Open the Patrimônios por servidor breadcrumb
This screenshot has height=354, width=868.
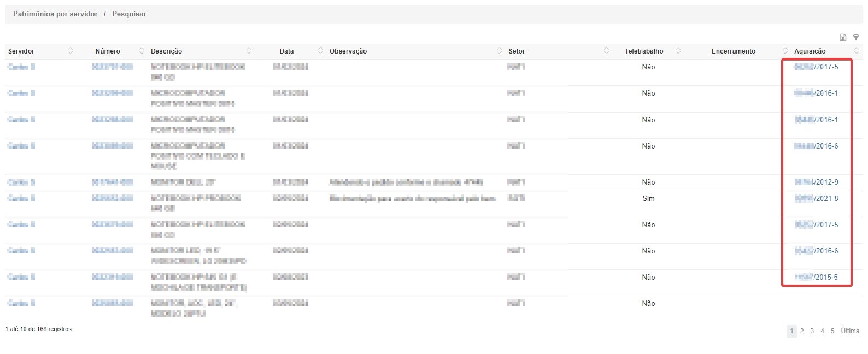tap(55, 14)
